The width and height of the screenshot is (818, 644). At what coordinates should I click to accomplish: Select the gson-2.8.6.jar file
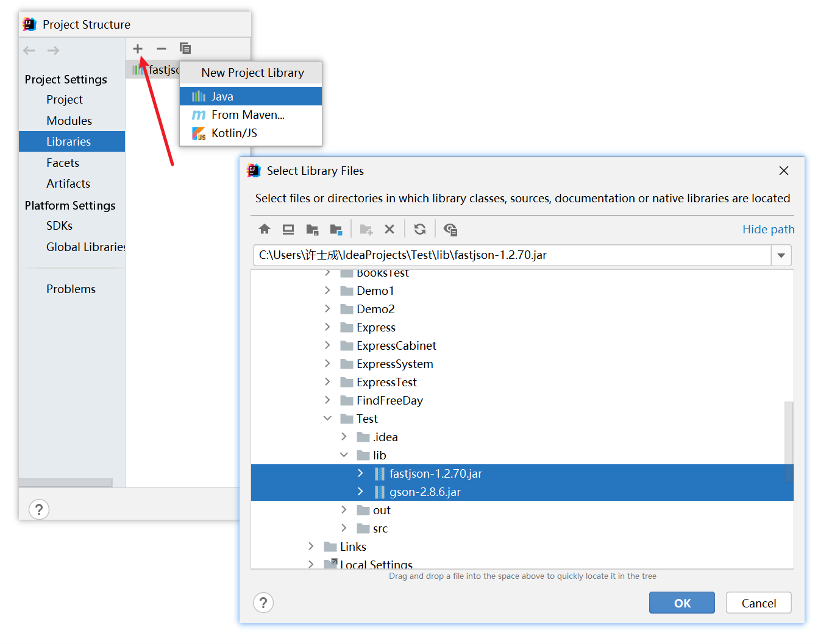click(522, 492)
